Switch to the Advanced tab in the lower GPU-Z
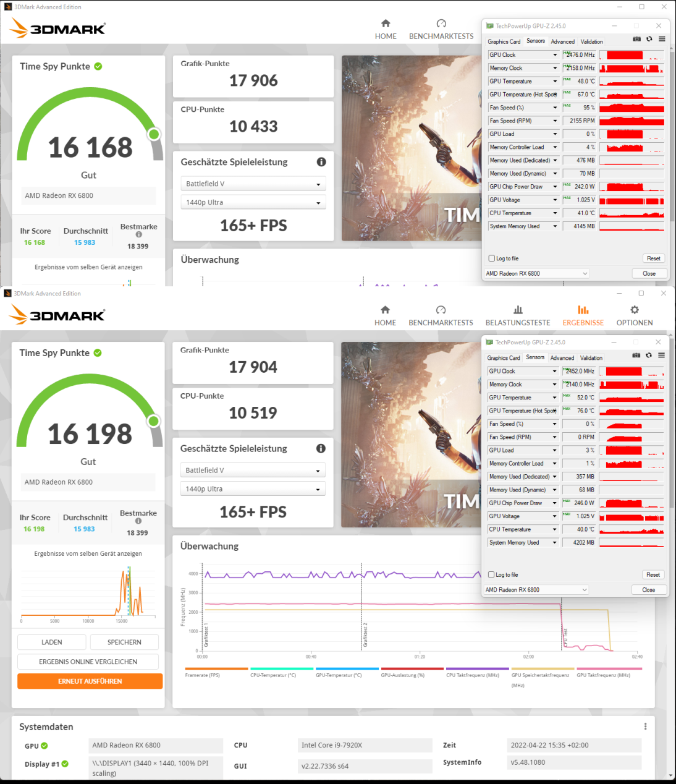This screenshot has height=784, width=676. [x=562, y=358]
